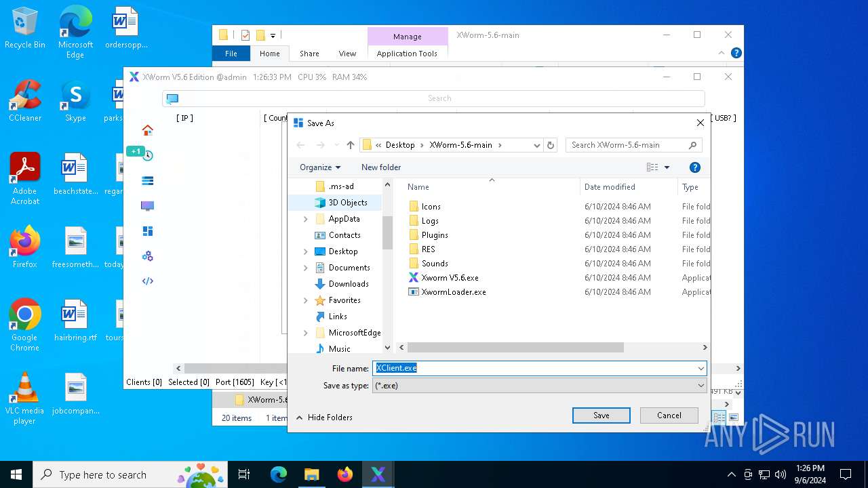This screenshot has height=488, width=868.
Task: Expand the Desktop tree node
Action: 306,251
